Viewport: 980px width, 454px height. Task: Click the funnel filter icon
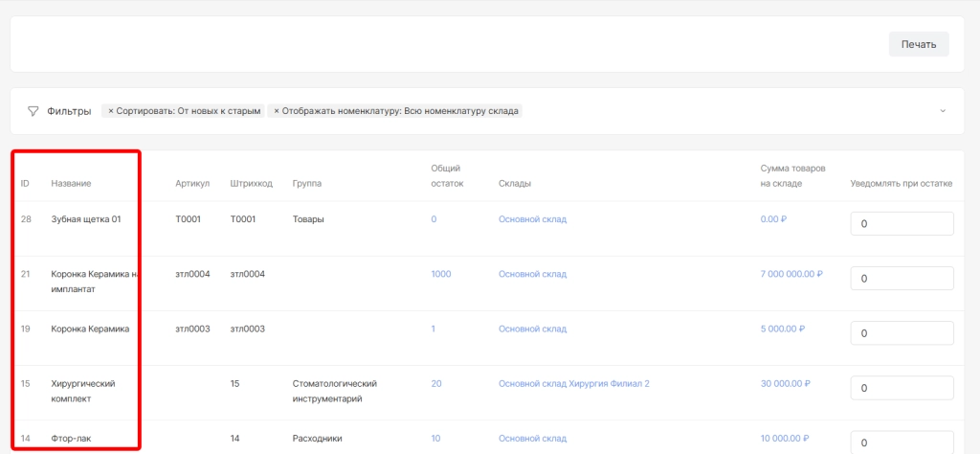click(x=33, y=111)
